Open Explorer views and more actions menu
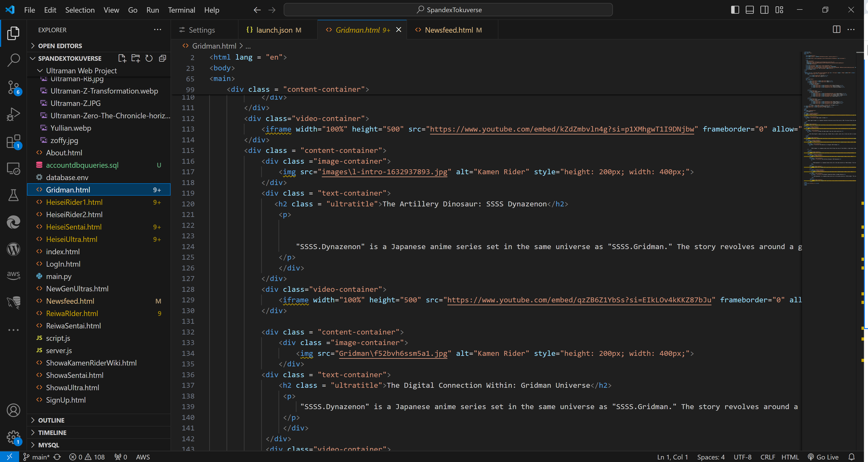Image resolution: width=868 pixels, height=462 pixels. pos(158,30)
